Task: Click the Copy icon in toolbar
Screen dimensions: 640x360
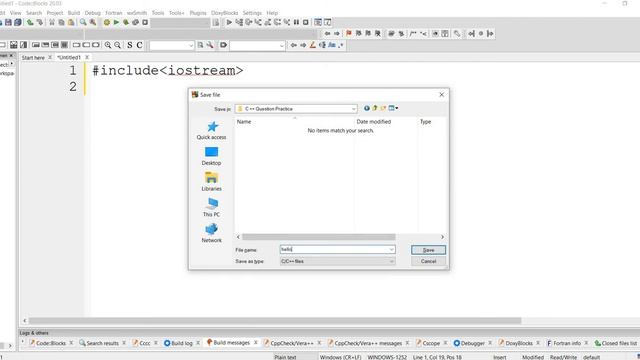Action: [61, 22]
